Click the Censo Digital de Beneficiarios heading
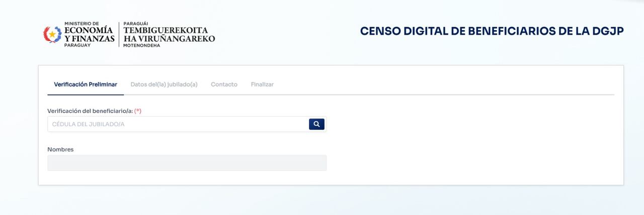This screenshot has height=215, width=644. (x=492, y=31)
